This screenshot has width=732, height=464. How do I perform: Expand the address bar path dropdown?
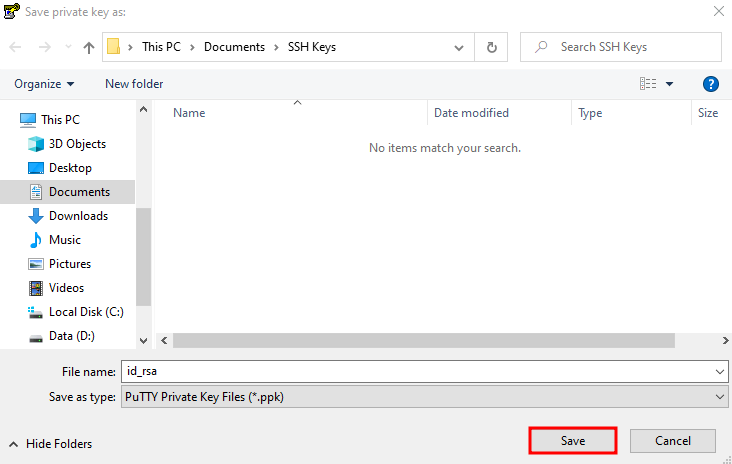coord(459,48)
